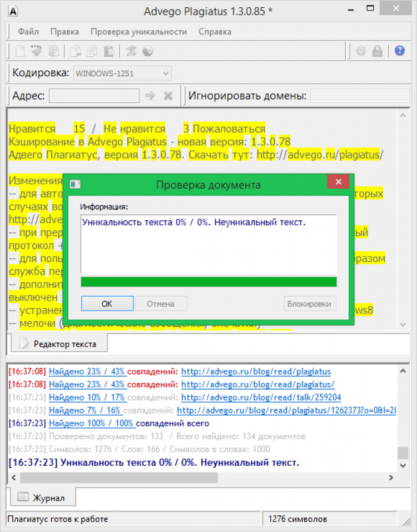Select the Редактор текста tab
417x532 pixels.
[59, 343]
